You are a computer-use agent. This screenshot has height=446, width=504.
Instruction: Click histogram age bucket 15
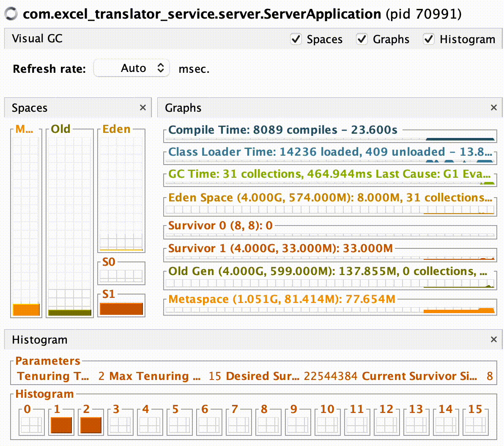tap(475, 422)
